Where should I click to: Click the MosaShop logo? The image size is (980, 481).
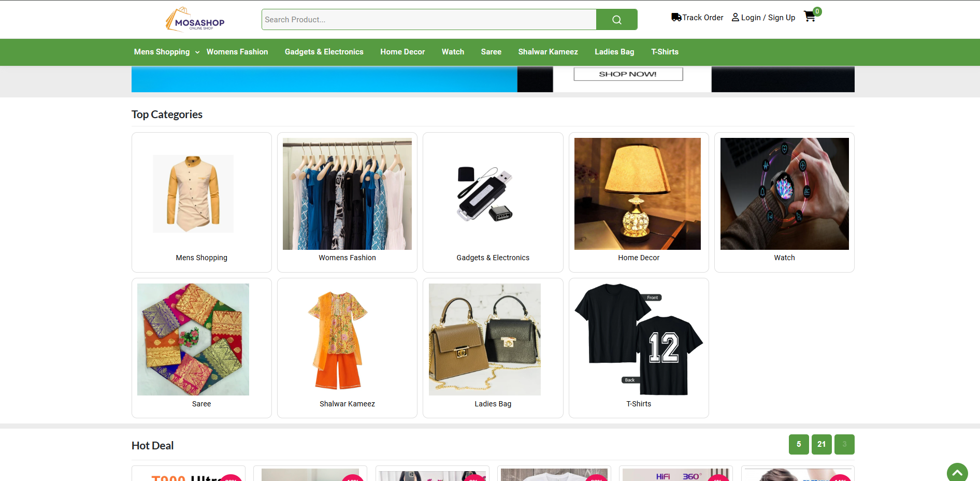coord(195,20)
